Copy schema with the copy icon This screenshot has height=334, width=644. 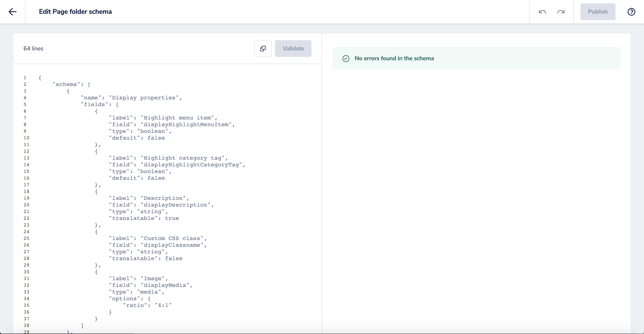tap(263, 48)
